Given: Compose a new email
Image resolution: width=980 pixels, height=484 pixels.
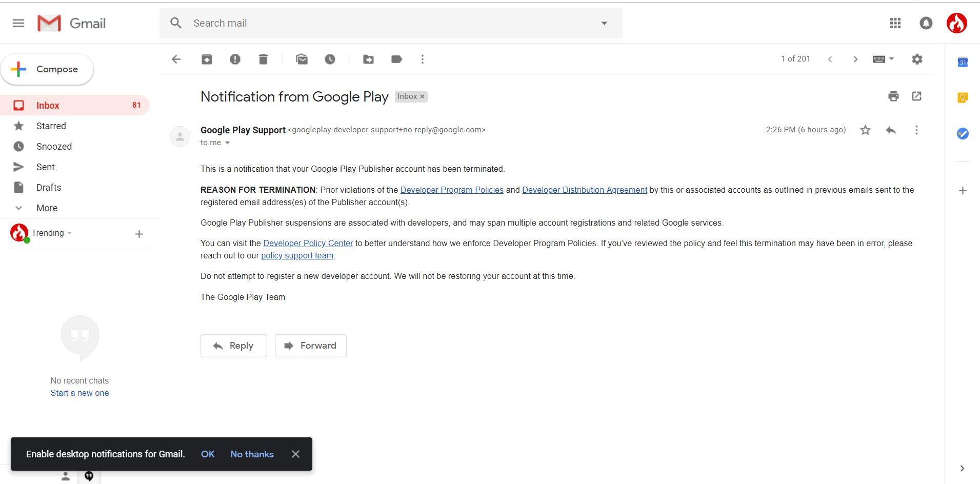Looking at the screenshot, I should point(47,69).
